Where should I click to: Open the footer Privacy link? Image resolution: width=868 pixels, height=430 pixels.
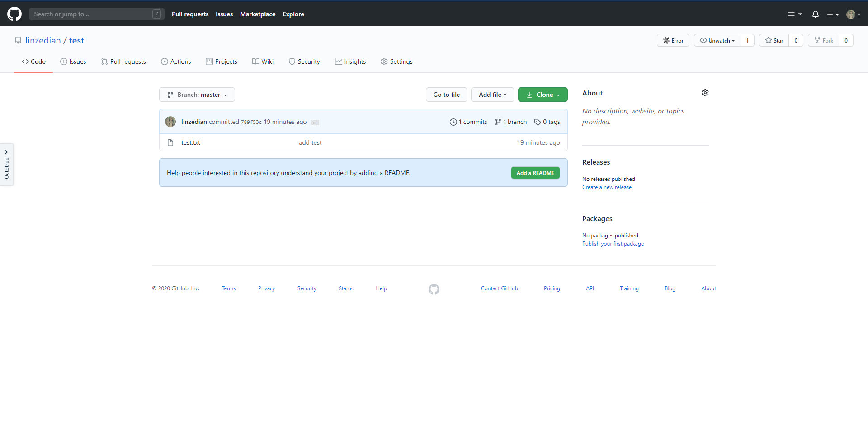[266, 288]
